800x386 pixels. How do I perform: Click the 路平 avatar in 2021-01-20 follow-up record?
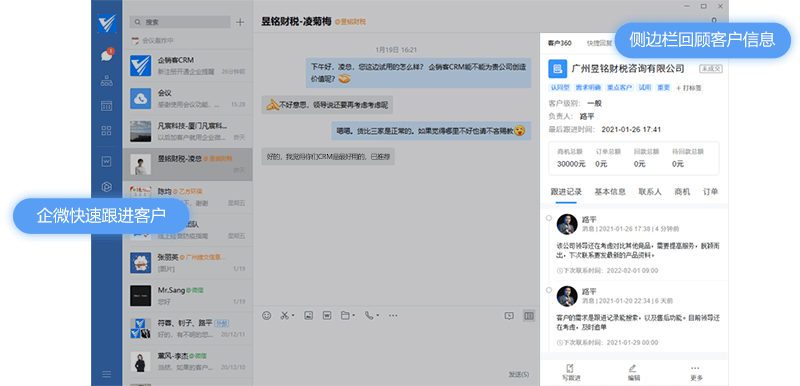567,296
